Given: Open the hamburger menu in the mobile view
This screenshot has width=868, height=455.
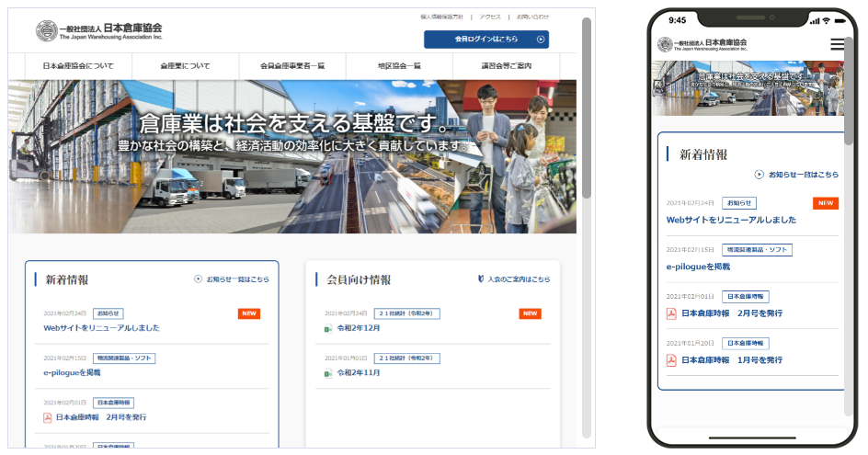Looking at the screenshot, I should [838, 44].
